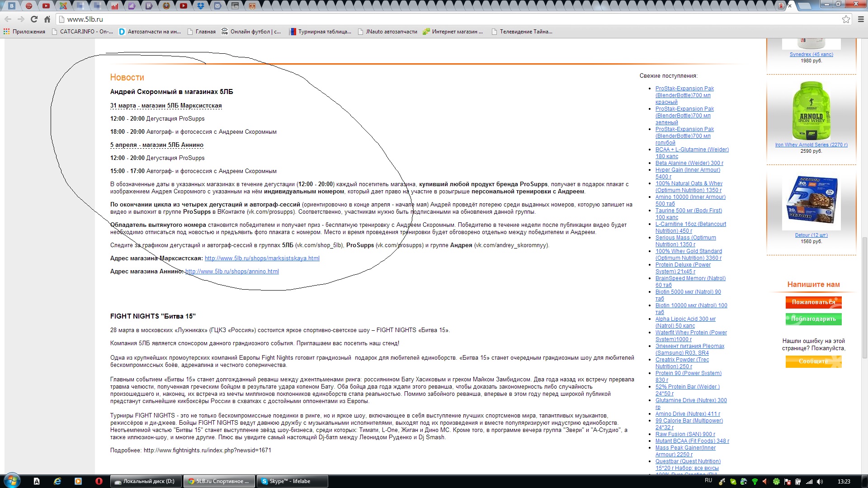This screenshot has height=488, width=868.
Task: Launch Internet Explorer from the taskbar
Action: click(x=57, y=481)
